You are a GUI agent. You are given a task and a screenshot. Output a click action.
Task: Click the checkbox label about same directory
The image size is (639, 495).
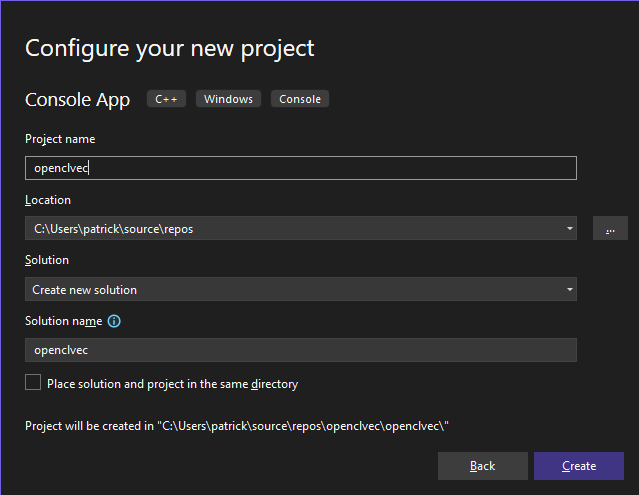click(x=173, y=384)
